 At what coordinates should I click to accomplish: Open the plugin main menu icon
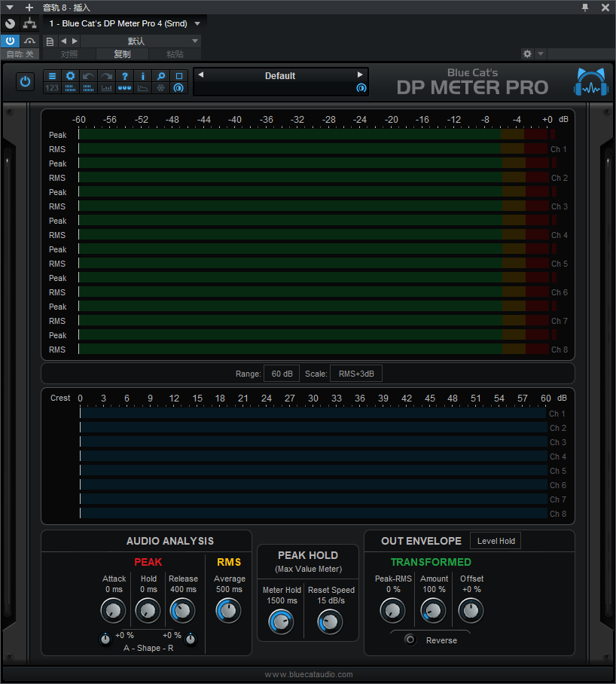coord(52,76)
